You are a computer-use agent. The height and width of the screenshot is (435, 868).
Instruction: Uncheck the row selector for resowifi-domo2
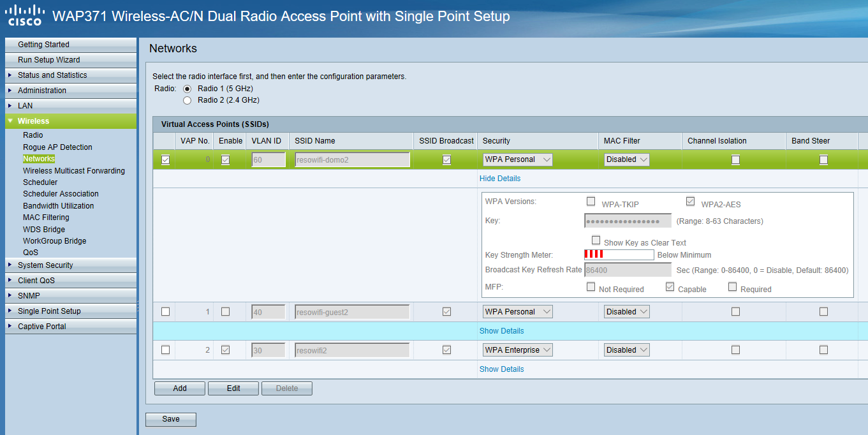[x=166, y=160]
